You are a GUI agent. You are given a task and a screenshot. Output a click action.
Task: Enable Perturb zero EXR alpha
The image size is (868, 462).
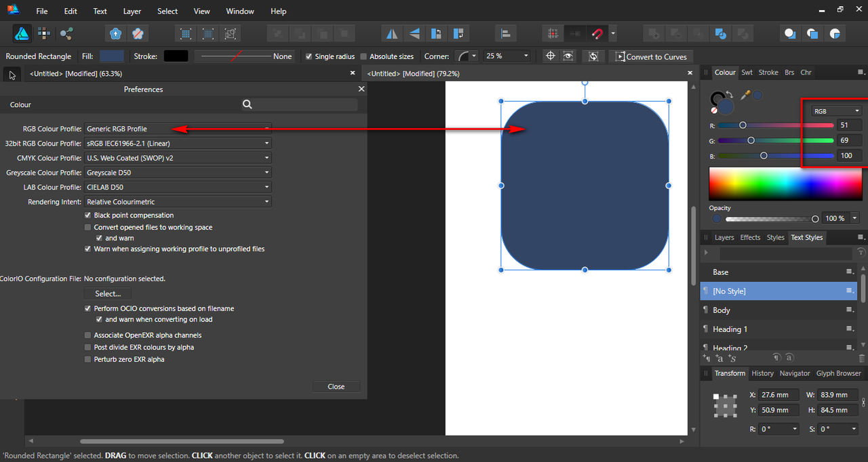point(87,360)
